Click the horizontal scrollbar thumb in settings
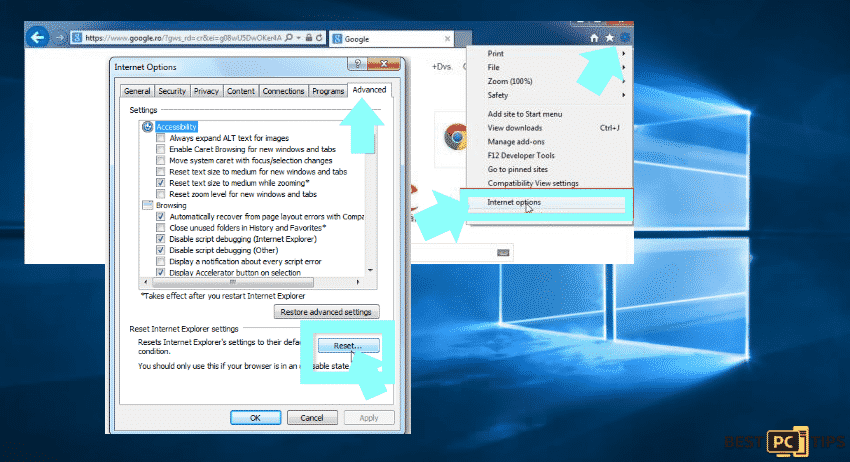The width and height of the screenshot is (850, 462). point(233,282)
